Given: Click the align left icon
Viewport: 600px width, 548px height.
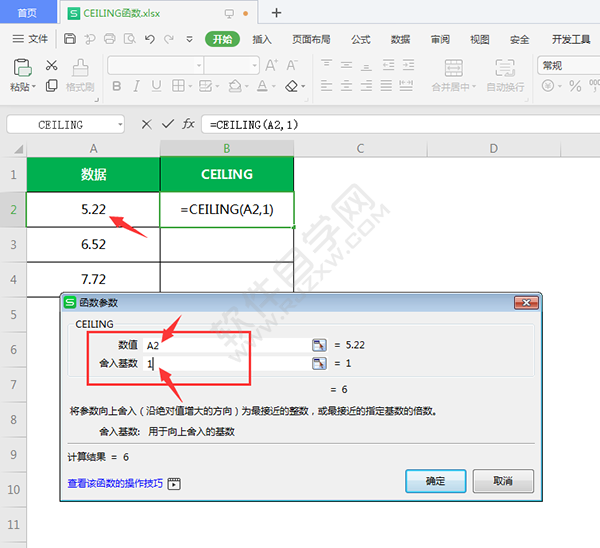Looking at the screenshot, I should click(326, 85).
